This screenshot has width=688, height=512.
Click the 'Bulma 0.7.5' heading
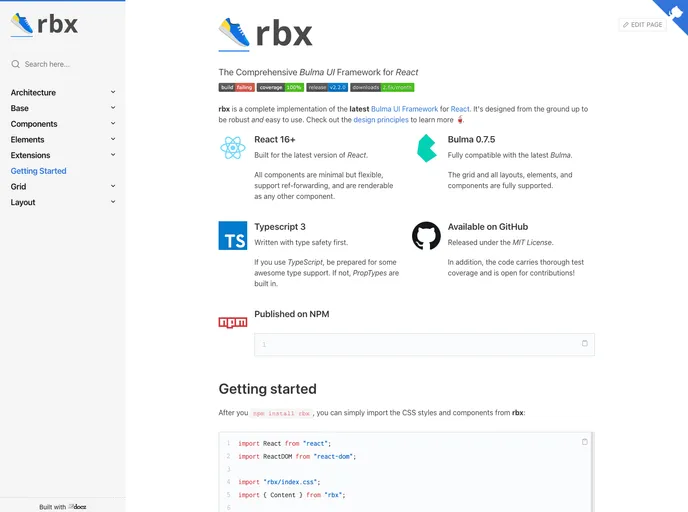click(x=471, y=140)
